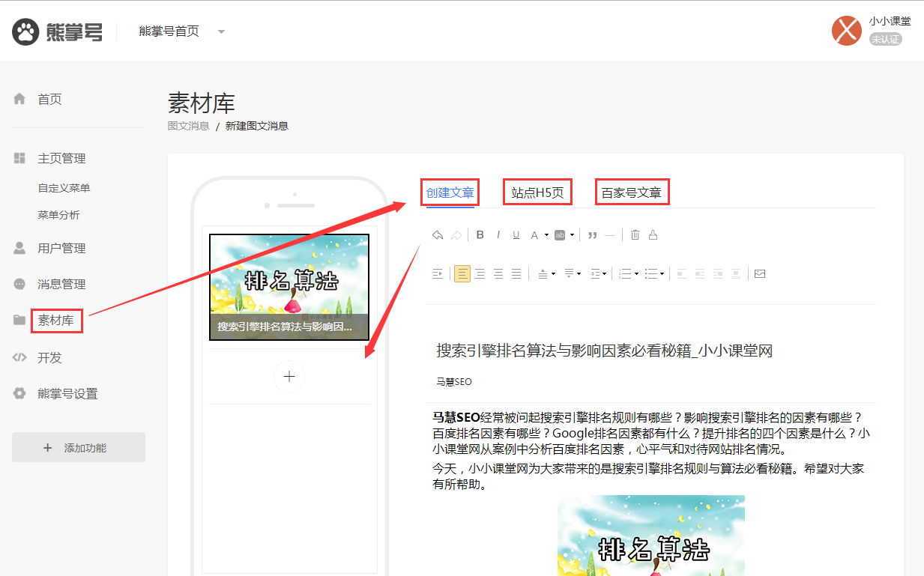The width and height of the screenshot is (924, 576).
Task: Toggle italic formatting
Action: pos(498,234)
